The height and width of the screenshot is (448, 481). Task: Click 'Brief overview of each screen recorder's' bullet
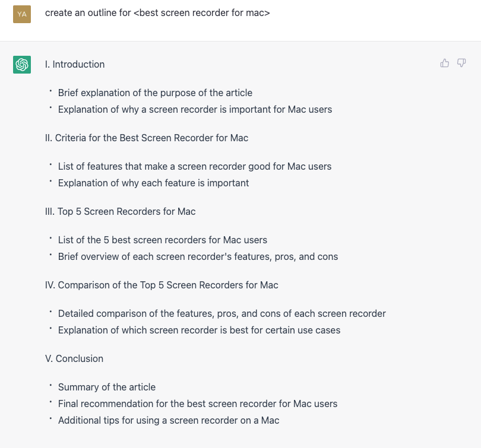(x=198, y=256)
